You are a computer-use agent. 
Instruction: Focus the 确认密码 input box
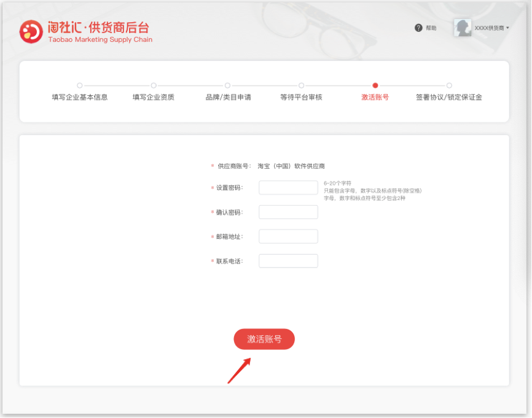click(288, 212)
